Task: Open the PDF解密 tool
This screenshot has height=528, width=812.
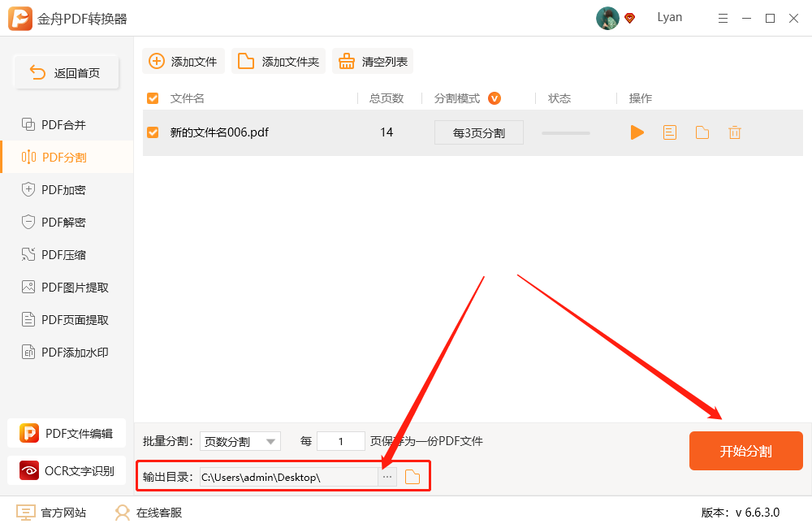Action: click(x=67, y=223)
